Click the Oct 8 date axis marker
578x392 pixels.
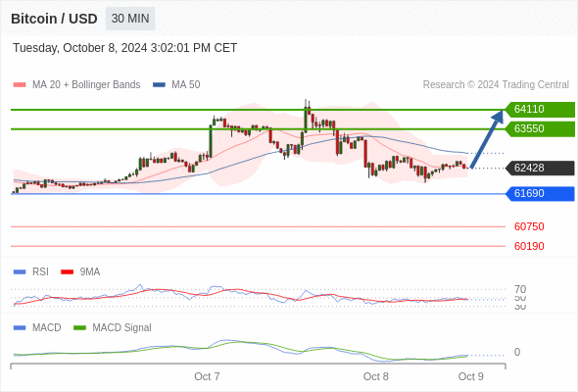coord(375,376)
